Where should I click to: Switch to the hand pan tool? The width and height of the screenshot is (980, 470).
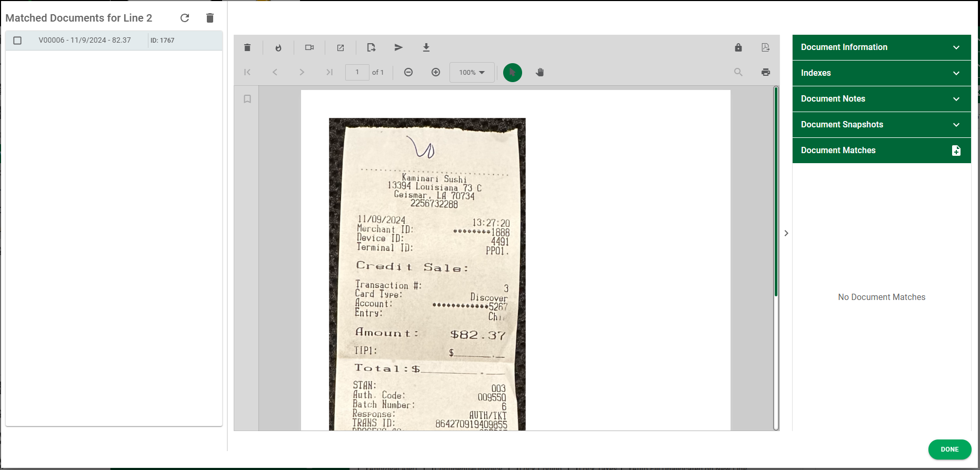pyautogui.click(x=540, y=72)
